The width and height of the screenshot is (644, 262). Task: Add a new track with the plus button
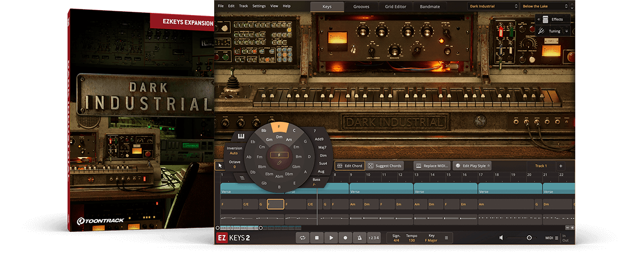point(560,166)
